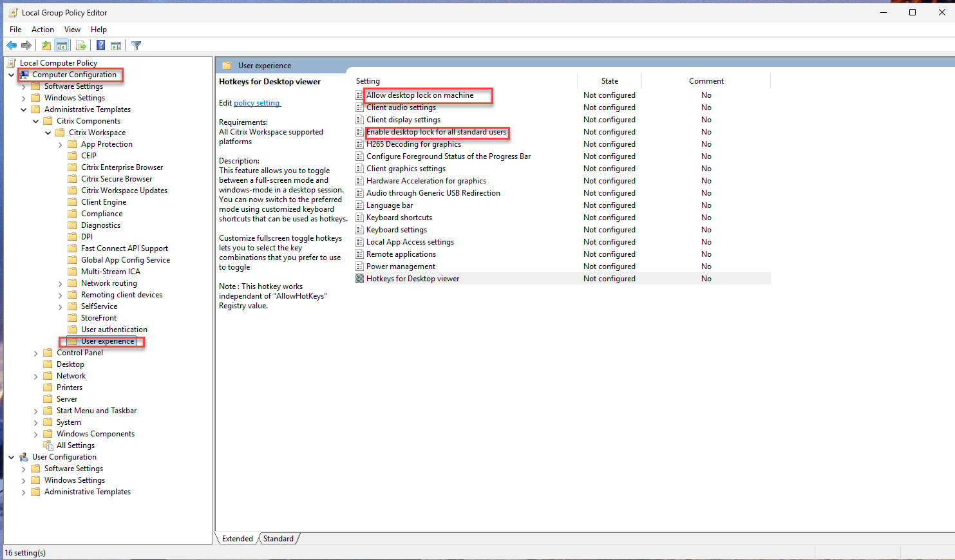This screenshot has width=955, height=560.
Task: Select Configure Foreground Status of the Progress Bar
Action: click(449, 156)
